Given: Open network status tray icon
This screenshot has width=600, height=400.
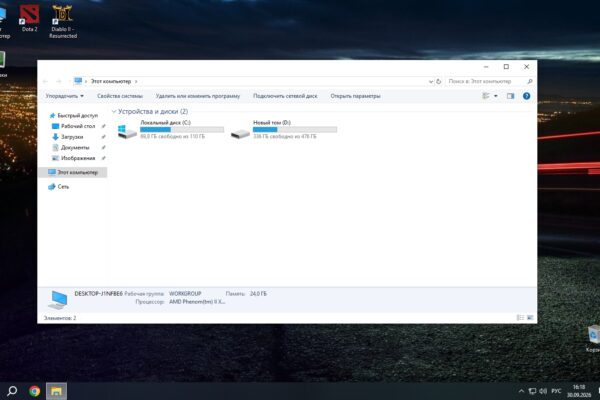Looking at the screenshot, I should [x=532, y=391].
